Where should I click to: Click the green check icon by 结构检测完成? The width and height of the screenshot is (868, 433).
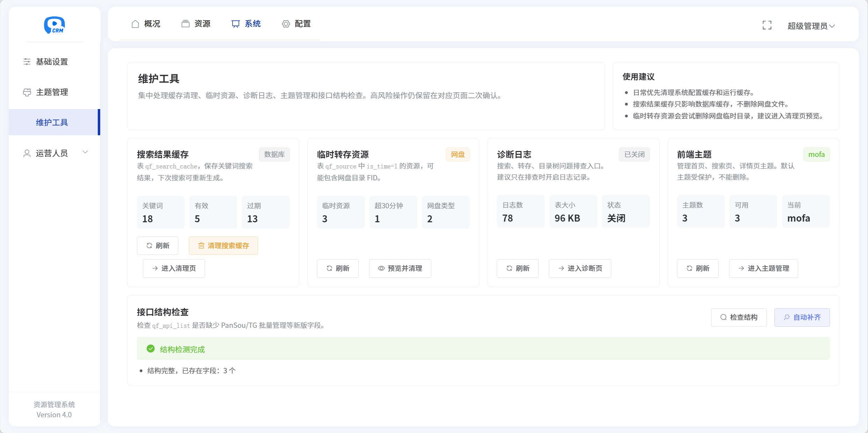[x=150, y=349]
